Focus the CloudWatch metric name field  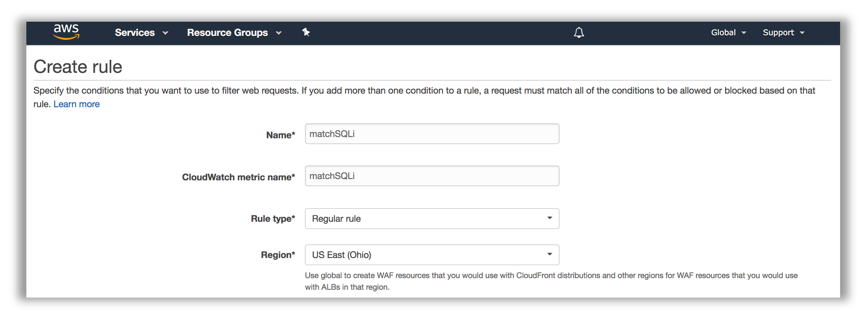(x=432, y=176)
